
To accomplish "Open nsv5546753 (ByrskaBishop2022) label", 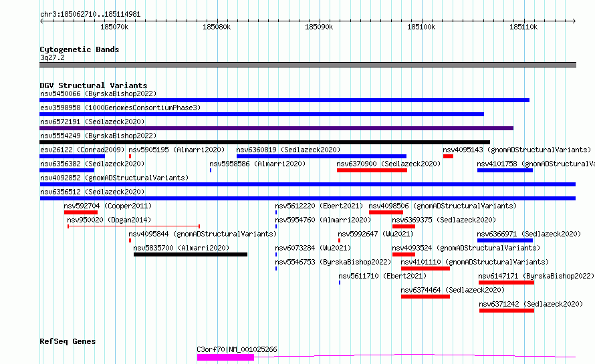I will (x=333, y=262).
